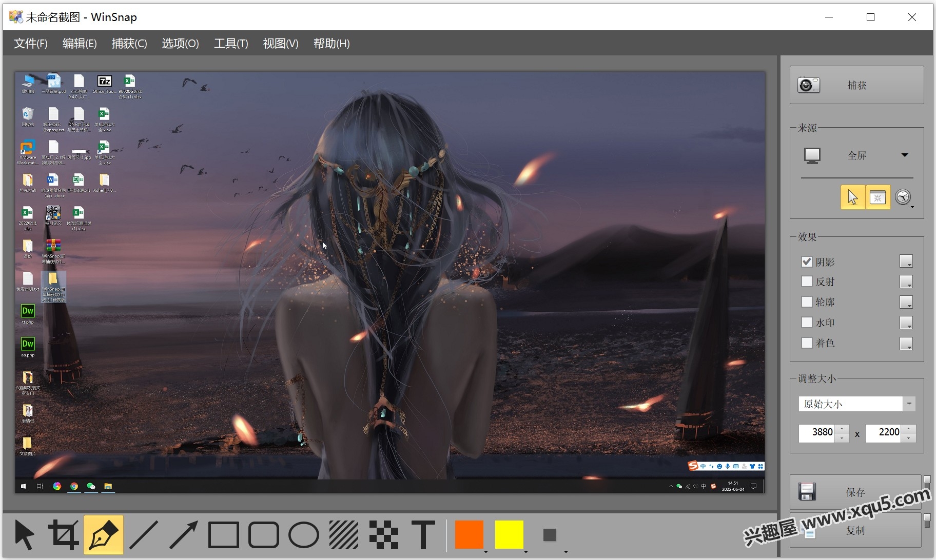This screenshot has width=936, height=560.
Task: Select the Pixelate checkerboard tool
Action: click(x=384, y=535)
